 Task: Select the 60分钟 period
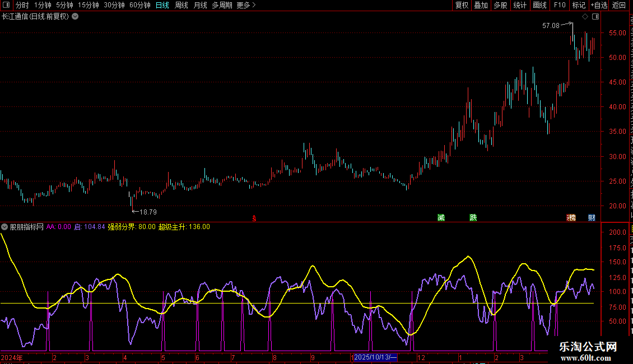tap(140, 5)
